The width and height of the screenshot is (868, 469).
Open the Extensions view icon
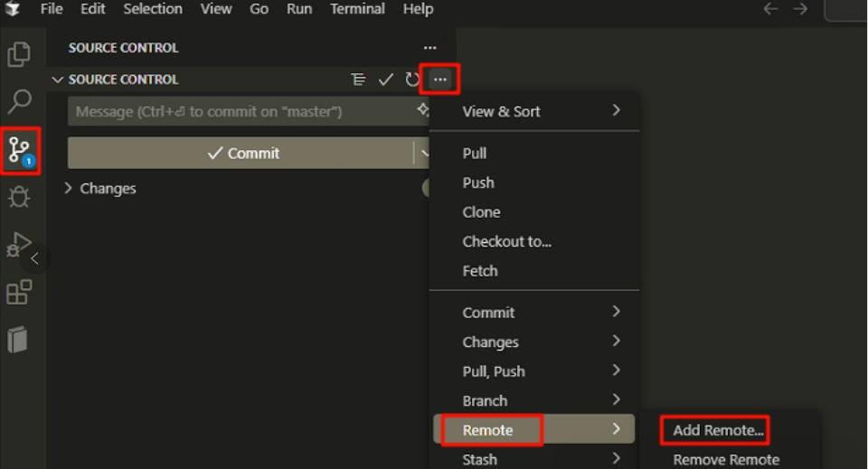(19, 292)
